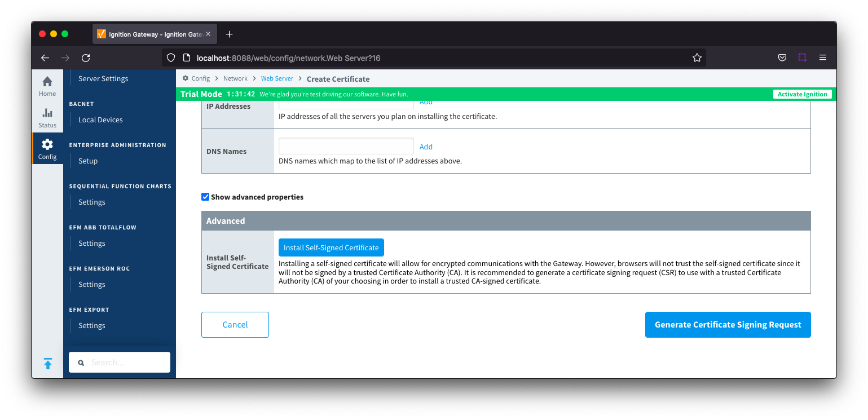
Task: Uncheck Show advanced properties checkbox
Action: pos(205,197)
